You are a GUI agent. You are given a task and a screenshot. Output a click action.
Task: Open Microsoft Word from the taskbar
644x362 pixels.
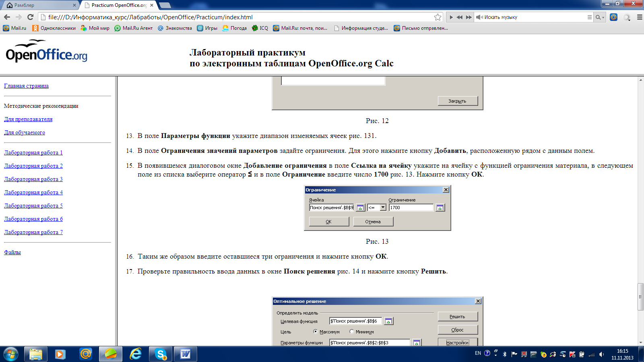(186, 354)
